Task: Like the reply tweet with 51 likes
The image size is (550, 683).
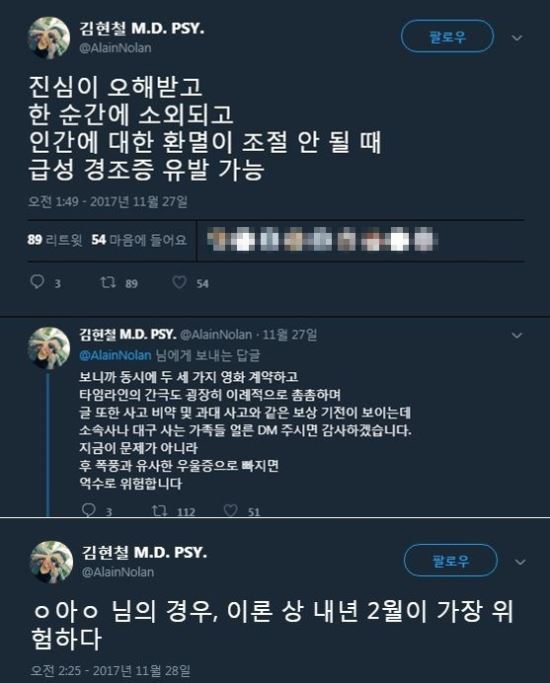Action: pyautogui.click(x=230, y=511)
